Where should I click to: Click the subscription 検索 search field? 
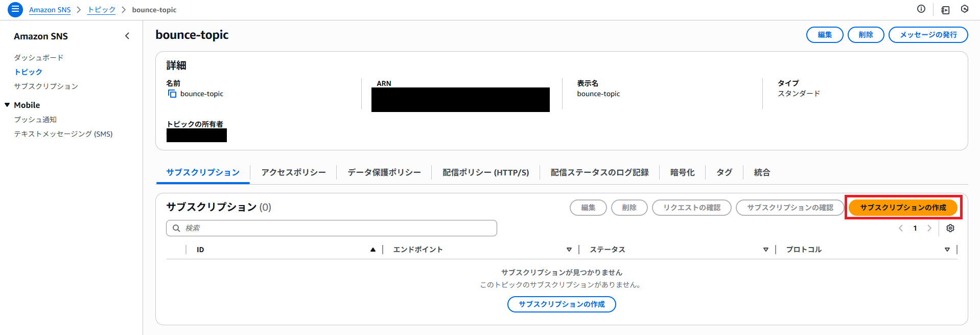337,228
